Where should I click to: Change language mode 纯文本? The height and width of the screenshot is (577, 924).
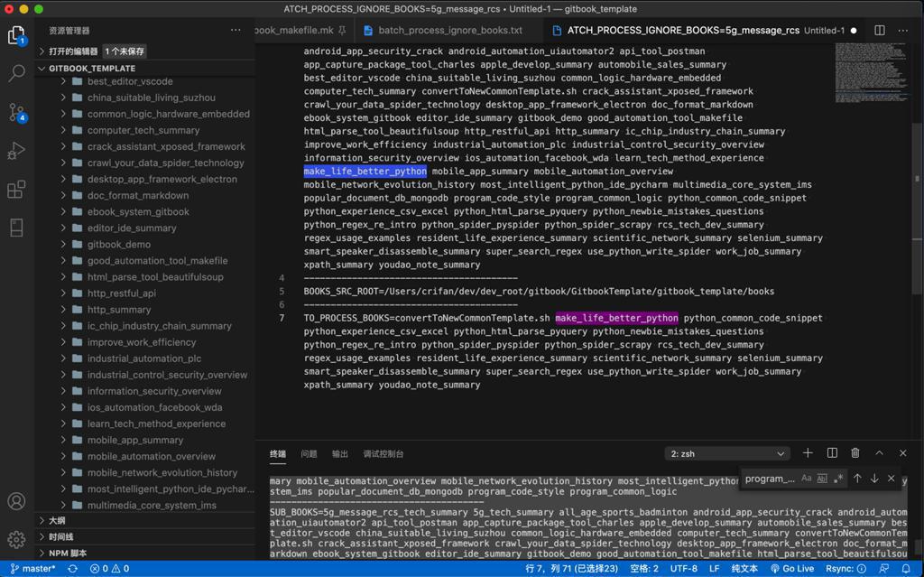(744, 569)
